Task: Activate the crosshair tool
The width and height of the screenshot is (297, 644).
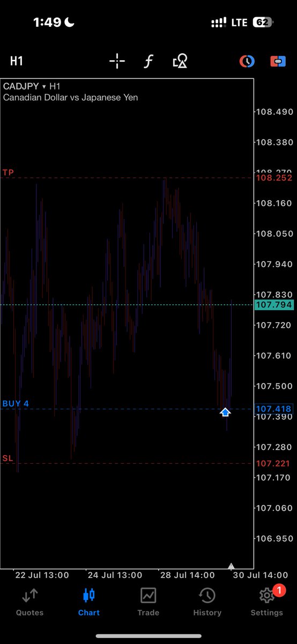Action: pyautogui.click(x=117, y=61)
